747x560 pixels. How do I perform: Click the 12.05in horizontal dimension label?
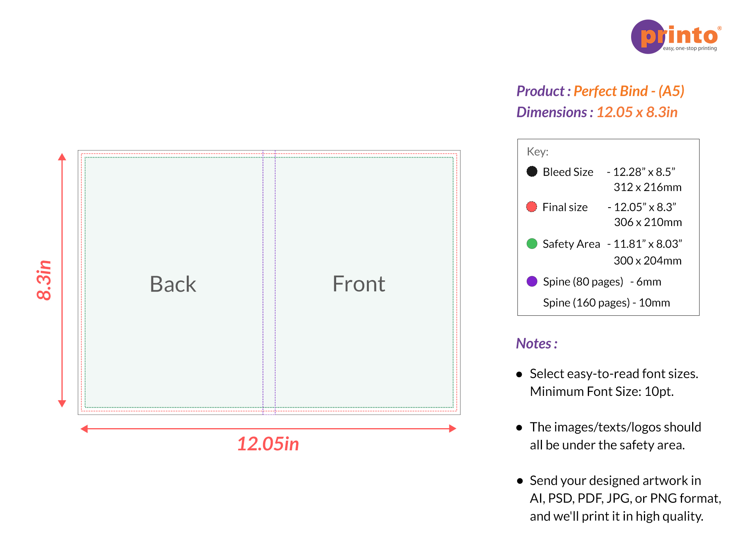click(268, 444)
